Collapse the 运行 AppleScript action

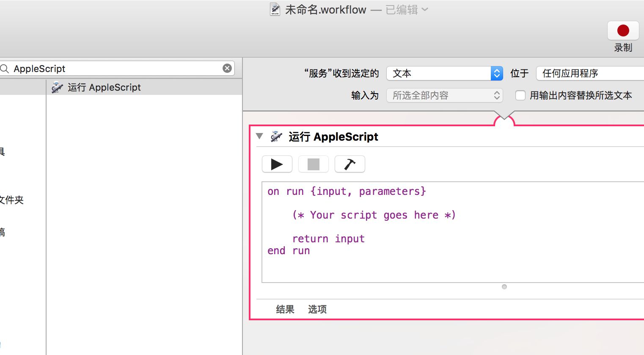(x=259, y=136)
